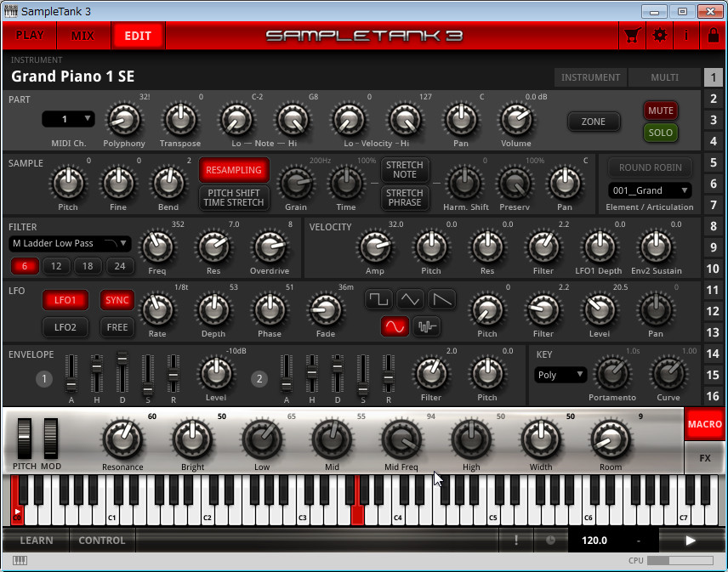Select envelope 2 button
Viewport: 728px width, 572px height.
(x=259, y=379)
